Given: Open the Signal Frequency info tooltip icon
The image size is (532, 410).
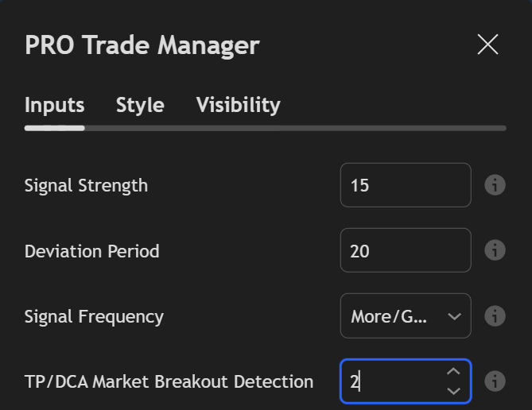Looking at the screenshot, I should tap(495, 316).
